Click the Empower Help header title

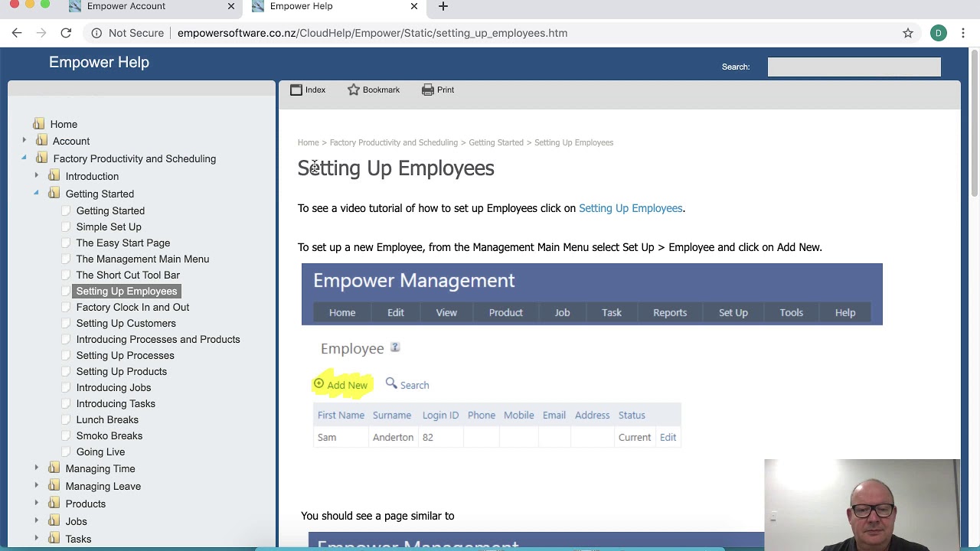99,62
